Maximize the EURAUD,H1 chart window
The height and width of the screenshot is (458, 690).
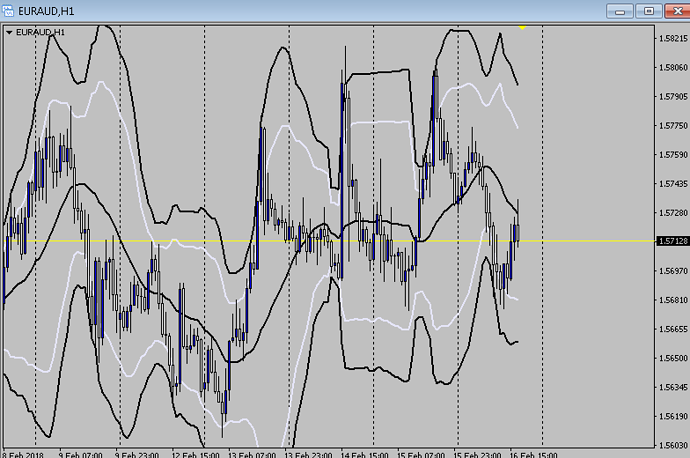coord(649,11)
